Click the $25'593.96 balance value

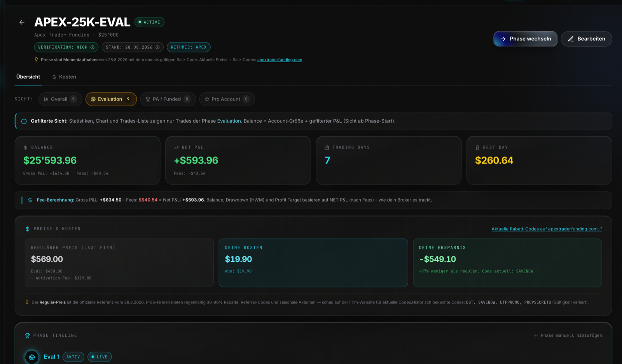point(50,160)
